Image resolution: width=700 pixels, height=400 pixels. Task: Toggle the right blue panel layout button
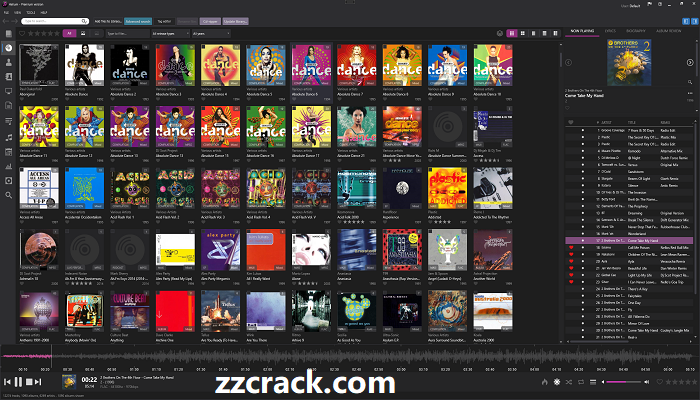click(695, 21)
